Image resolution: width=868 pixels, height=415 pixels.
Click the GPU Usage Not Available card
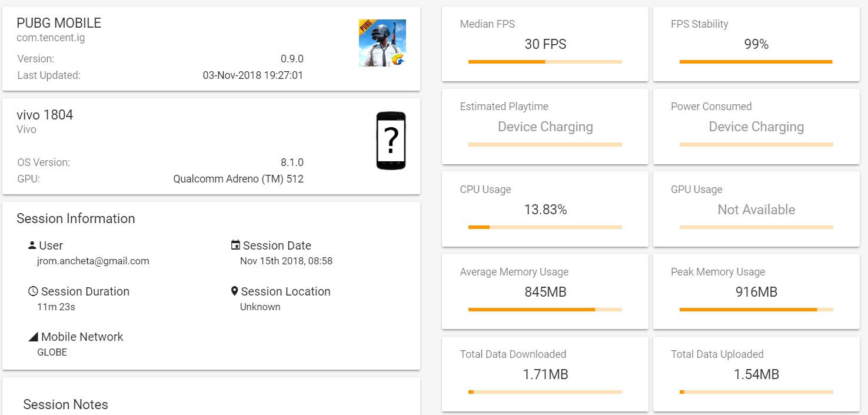point(756,209)
